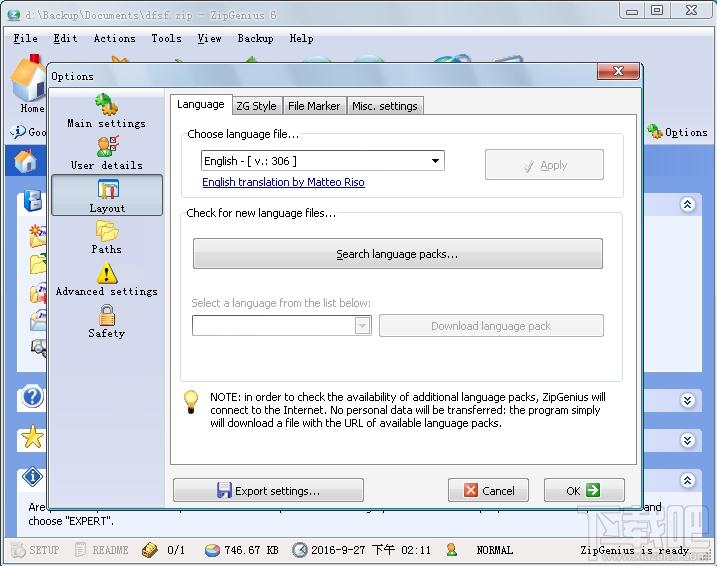The image size is (717, 566).
Task: Click Search language packs button
Action: click(x=398, y=253)
